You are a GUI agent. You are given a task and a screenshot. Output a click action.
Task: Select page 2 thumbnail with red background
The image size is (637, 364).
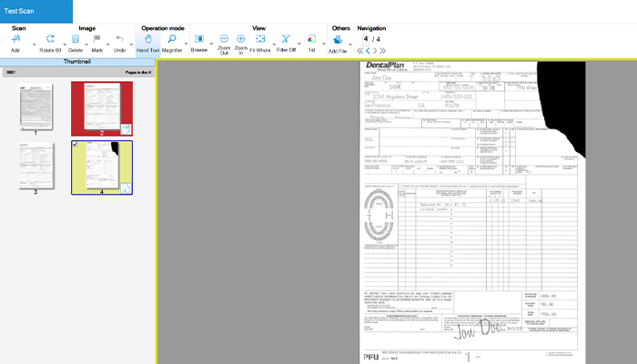tap(102, 108)
